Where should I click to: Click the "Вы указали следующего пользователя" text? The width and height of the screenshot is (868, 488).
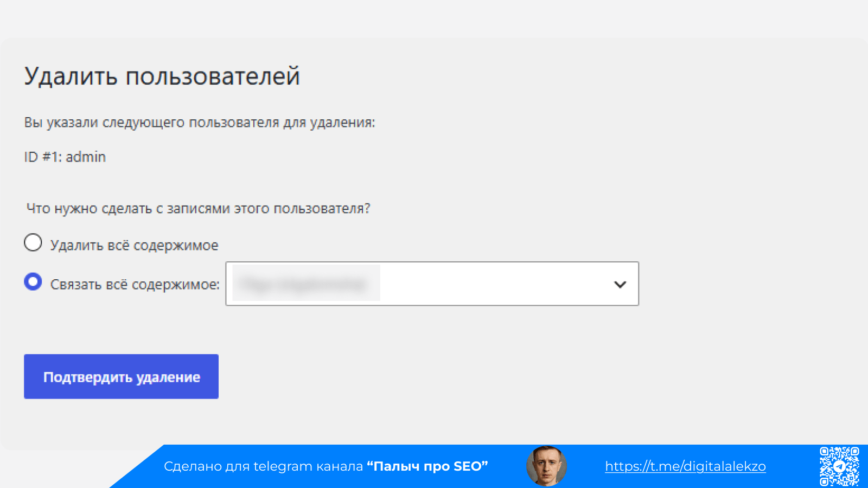200,123
